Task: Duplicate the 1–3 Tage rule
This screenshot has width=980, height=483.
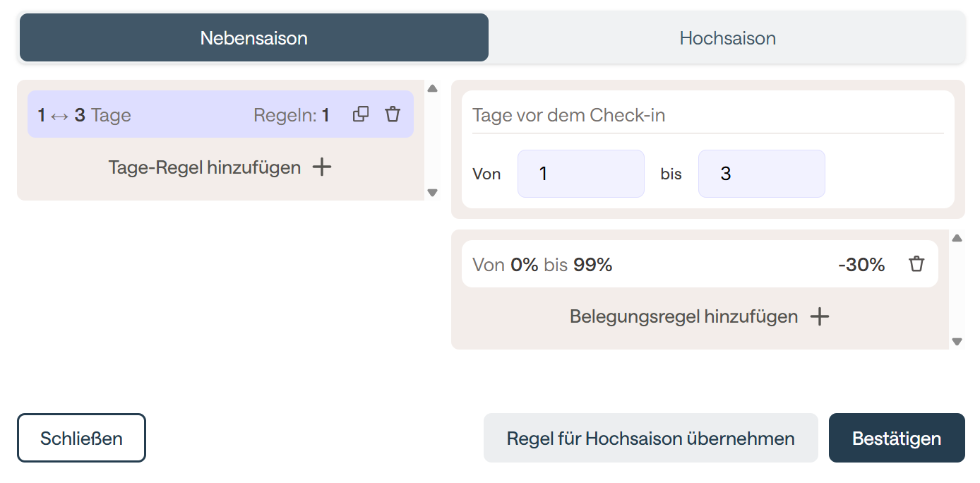Action: [x=361, y=114]
